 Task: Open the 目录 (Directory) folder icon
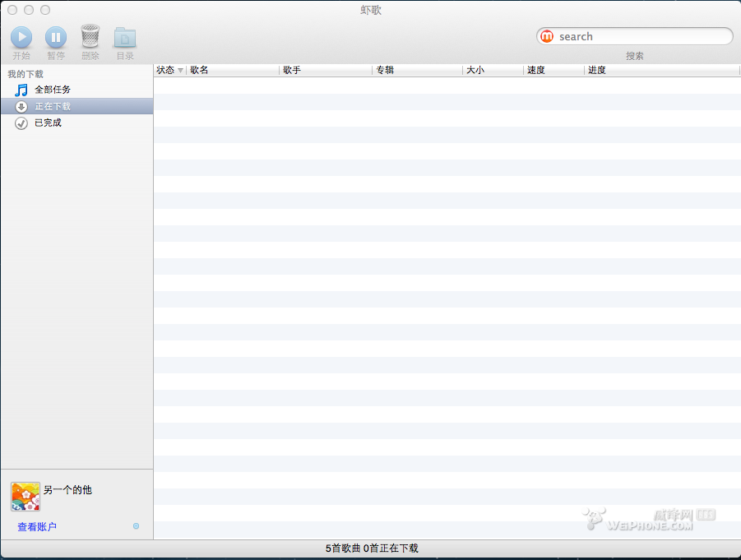(x=124, y=37)
